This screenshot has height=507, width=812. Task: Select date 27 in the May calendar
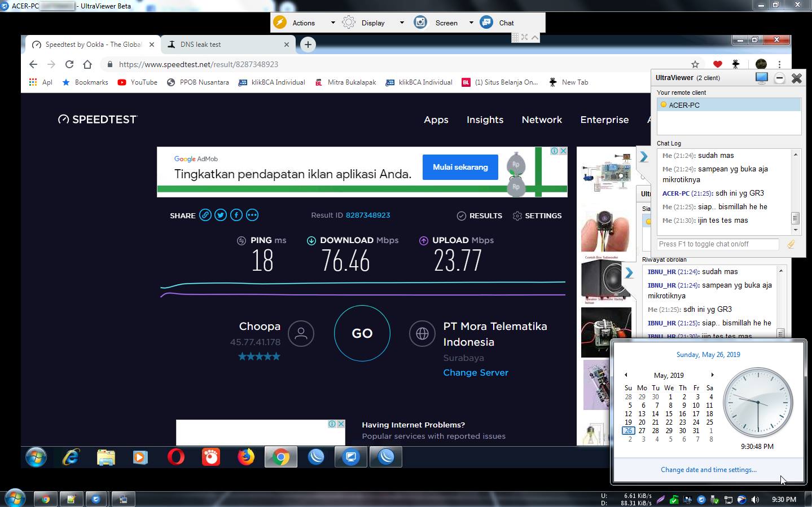coord(642,430)
